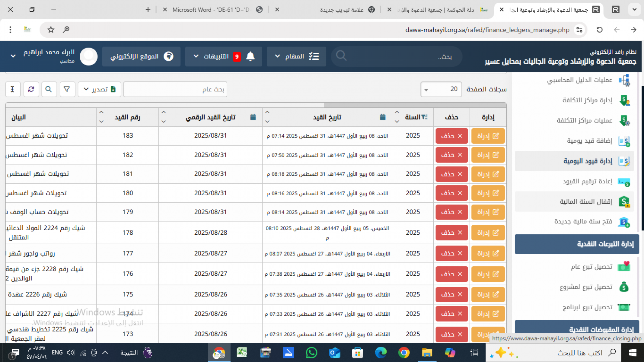Image resolution: width=644 pixels, height=362 pixels.
Task: Expand the تصدير export dropdown
Action: coord(99,89)
